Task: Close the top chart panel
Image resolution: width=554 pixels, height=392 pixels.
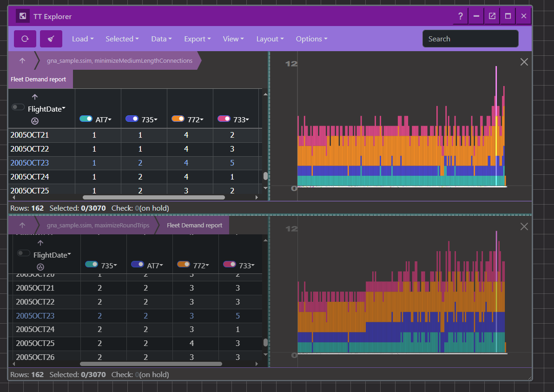Action: [x=524, y=62]
